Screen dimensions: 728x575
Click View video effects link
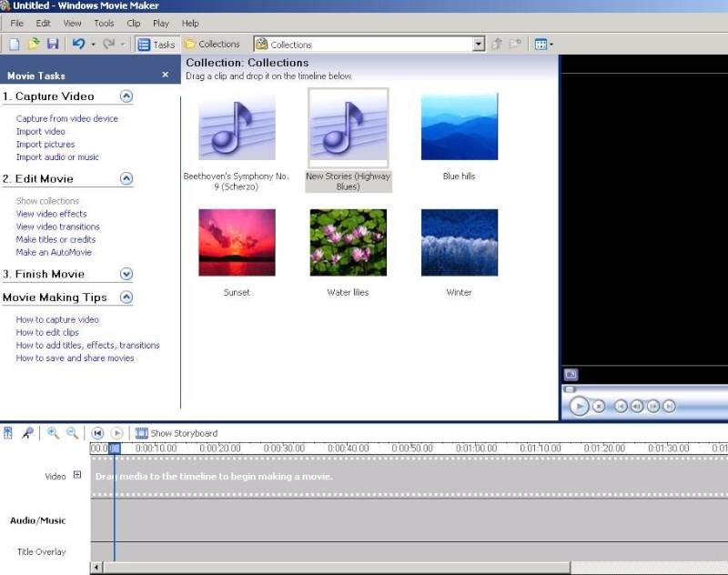tap(51, 214)
